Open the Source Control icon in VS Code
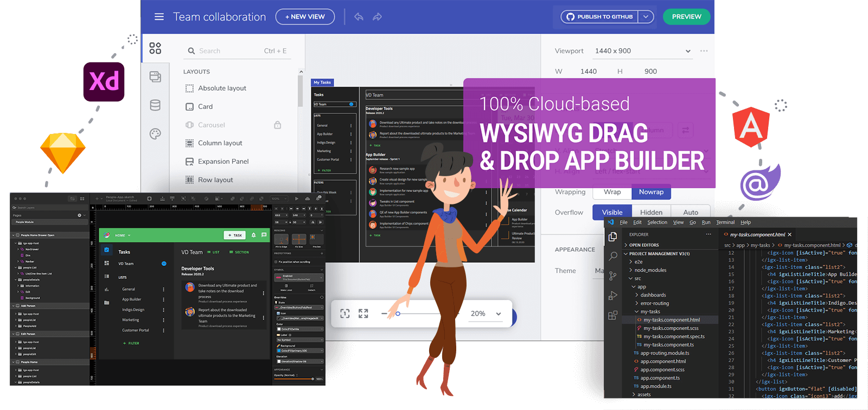 coord(613,276)
